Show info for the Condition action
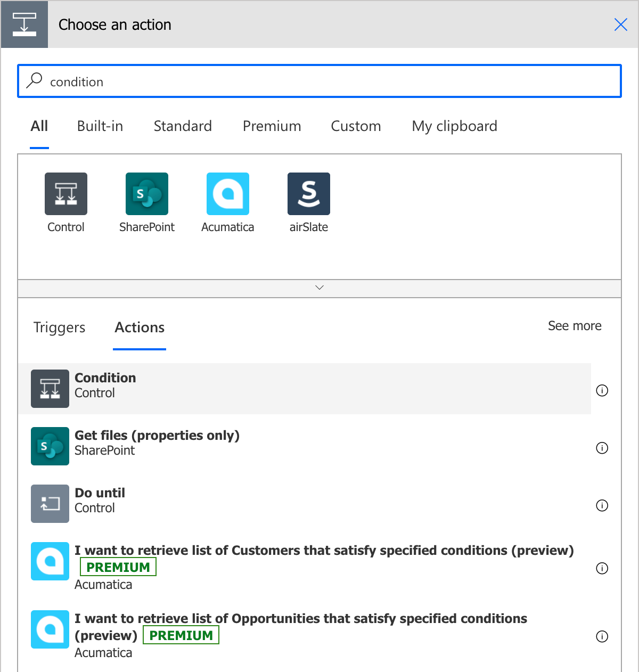This screenshot has height=672, width=639. 602,390
